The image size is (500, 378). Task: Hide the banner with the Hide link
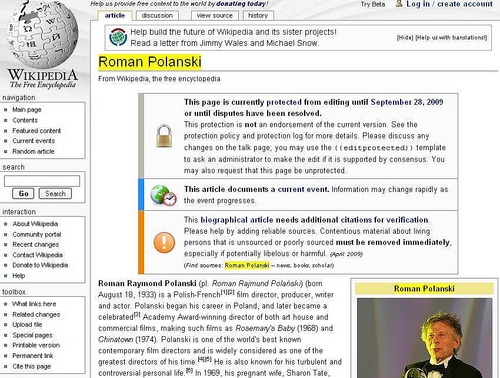pyautogui.click(x=405, y=38)
